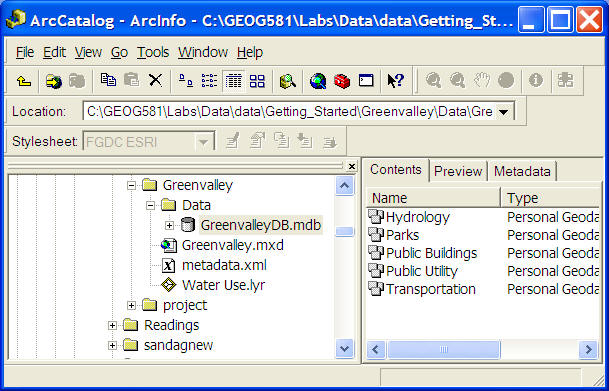Open the Search tool icon

pyautogui.click(x=288, y=81)
